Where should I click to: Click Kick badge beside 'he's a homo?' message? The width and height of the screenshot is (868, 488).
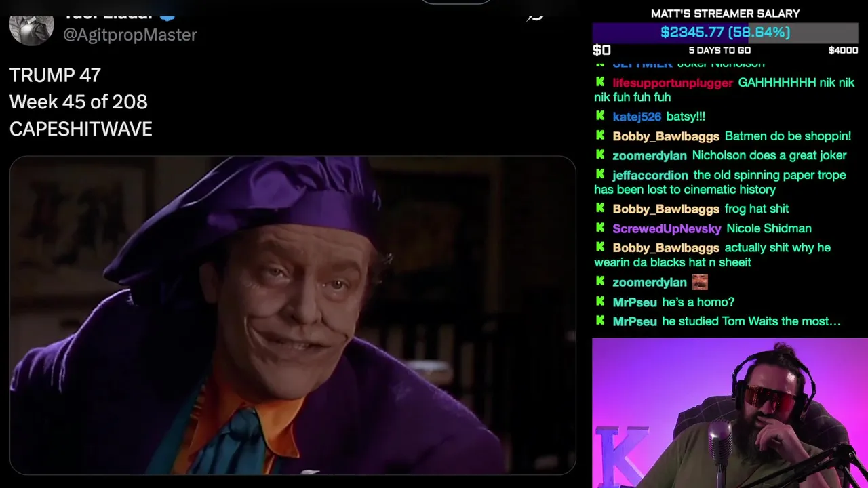(600, 301)
